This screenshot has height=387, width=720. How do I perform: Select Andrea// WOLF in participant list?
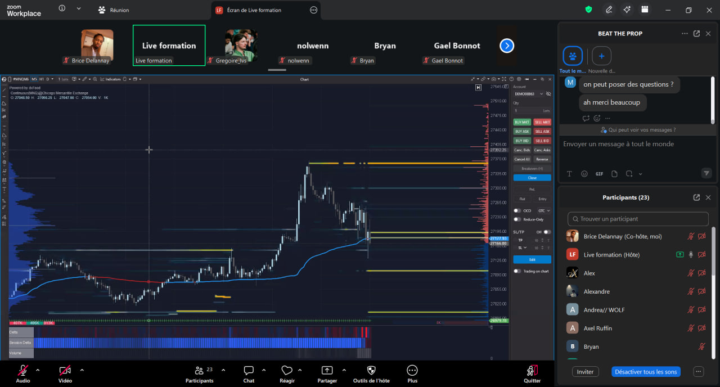[637, 310]
